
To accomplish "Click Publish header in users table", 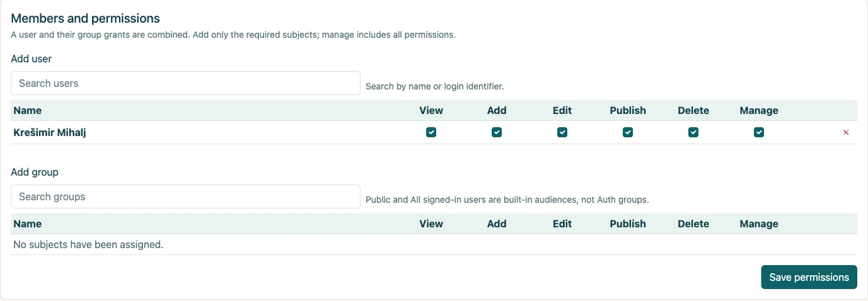I will point(628,110).
